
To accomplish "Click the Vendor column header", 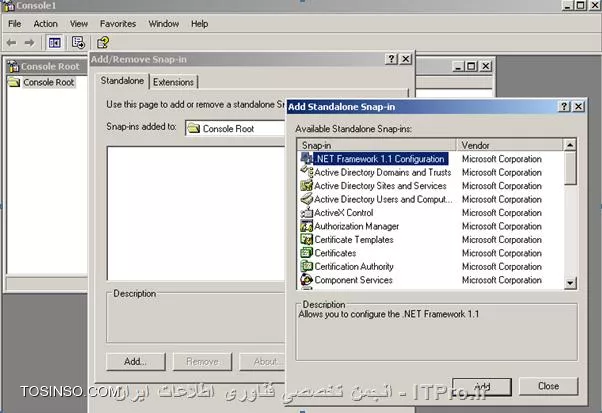I will [x=509, y=145].
